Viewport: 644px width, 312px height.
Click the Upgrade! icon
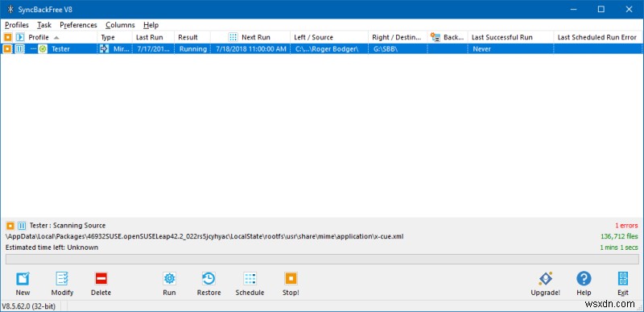tap(546, 279)
